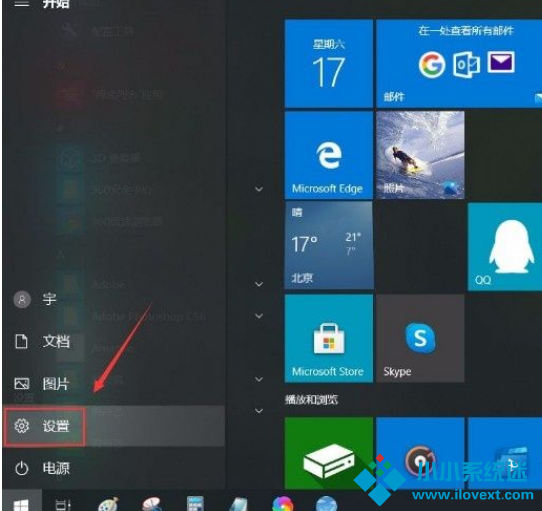Viewport: 542px width, 511px height.
Task: Expand the chevron beside Adobe Photoshop CS6
Action: (259, 316)
